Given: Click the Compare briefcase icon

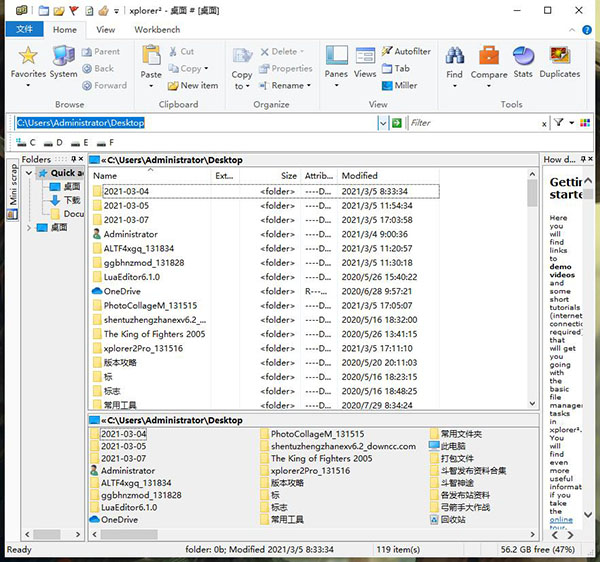Looking at the screenshot, I should [x=489, y=55].
